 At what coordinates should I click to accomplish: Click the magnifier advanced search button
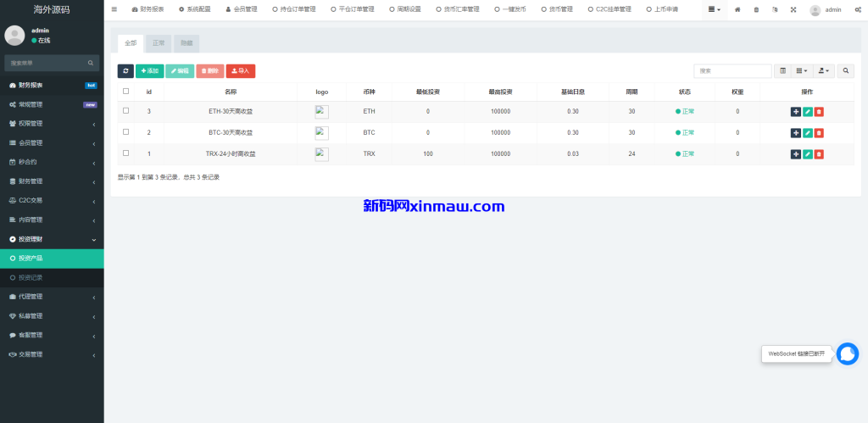point(845,71)
